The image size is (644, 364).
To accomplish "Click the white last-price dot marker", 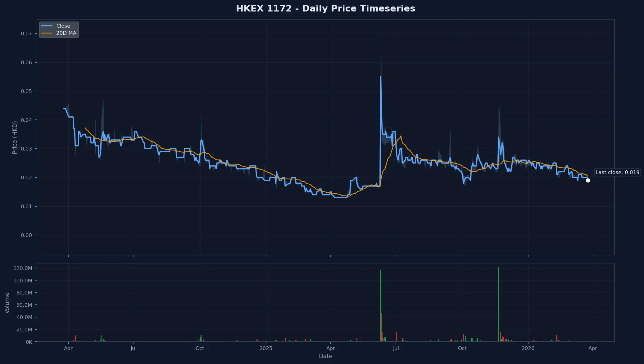I will point(588,180).
